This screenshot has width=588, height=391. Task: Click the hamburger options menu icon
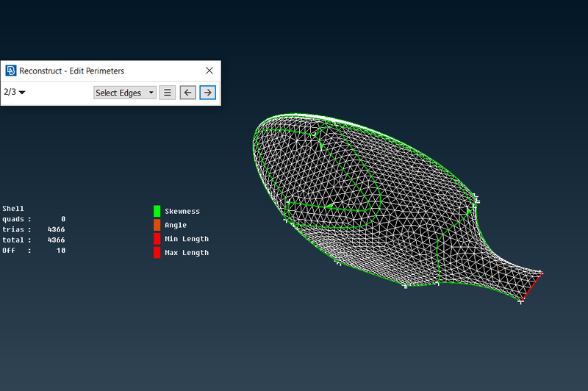pos(168,93)
